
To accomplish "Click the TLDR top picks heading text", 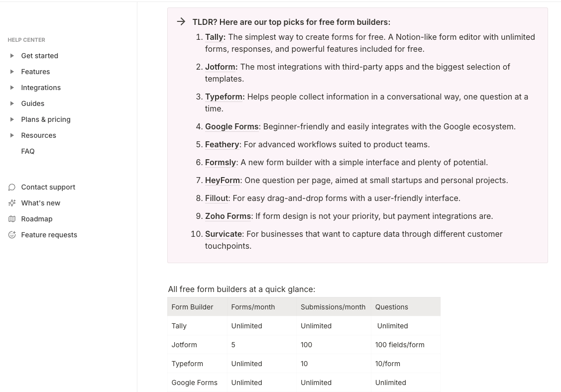I will coord(291,22).
